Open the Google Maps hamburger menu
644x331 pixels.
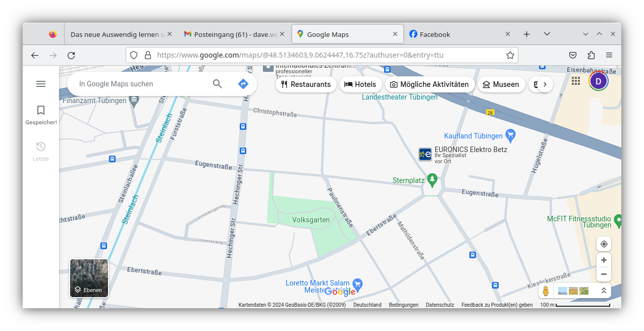pos(41,84)
